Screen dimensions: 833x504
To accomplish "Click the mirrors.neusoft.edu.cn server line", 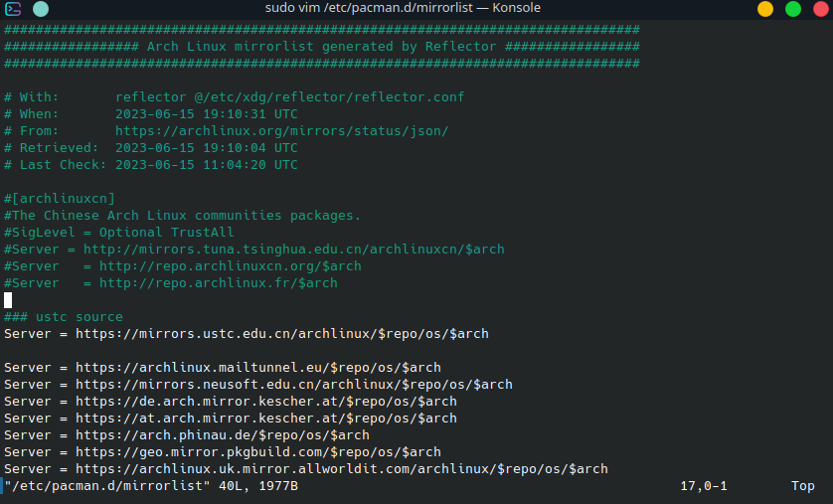I will click(257, 385).
